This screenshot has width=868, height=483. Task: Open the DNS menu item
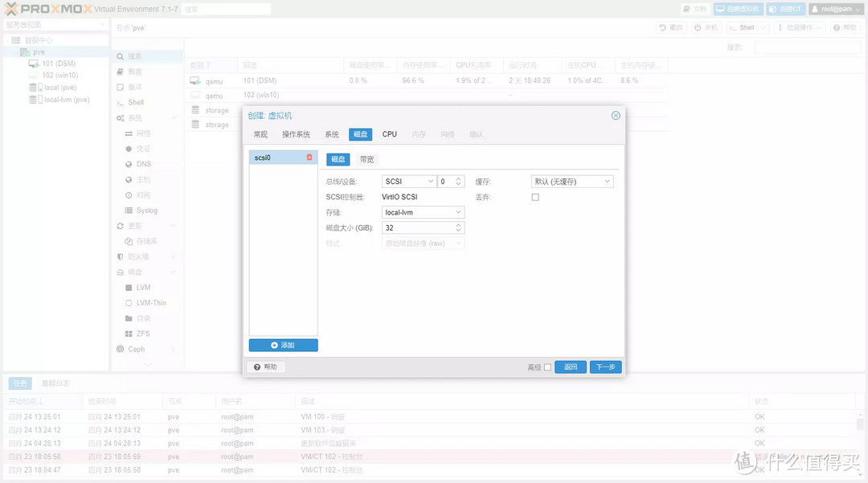(x=149, y=164)
